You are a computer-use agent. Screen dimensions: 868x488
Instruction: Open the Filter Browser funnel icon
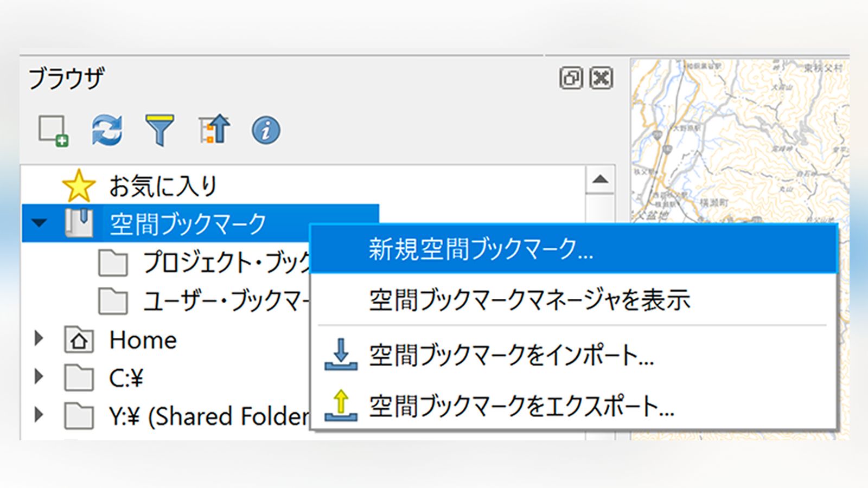(159, 130)
